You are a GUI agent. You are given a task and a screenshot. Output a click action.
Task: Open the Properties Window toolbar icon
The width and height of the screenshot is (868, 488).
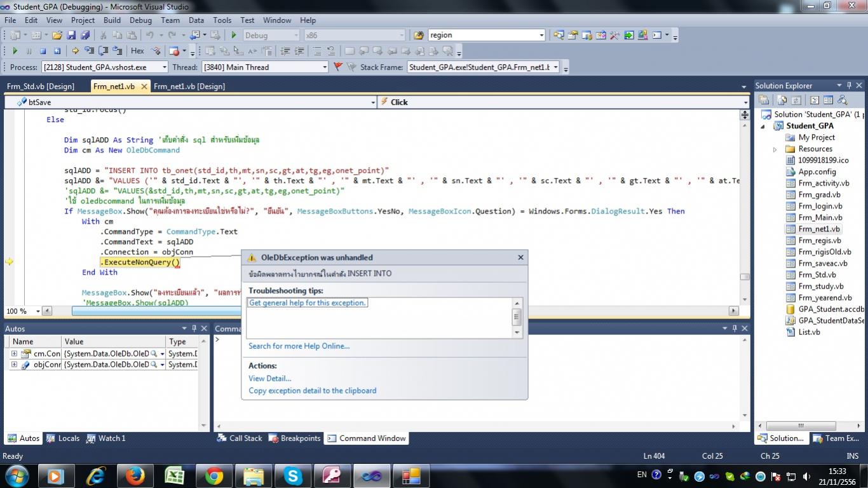(x=573, y=36)
